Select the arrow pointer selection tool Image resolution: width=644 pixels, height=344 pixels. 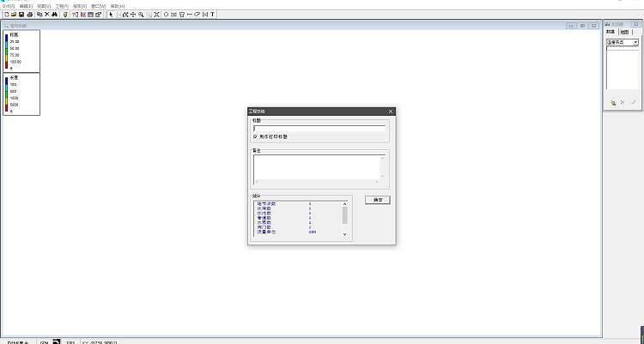(x=111, y=15)
